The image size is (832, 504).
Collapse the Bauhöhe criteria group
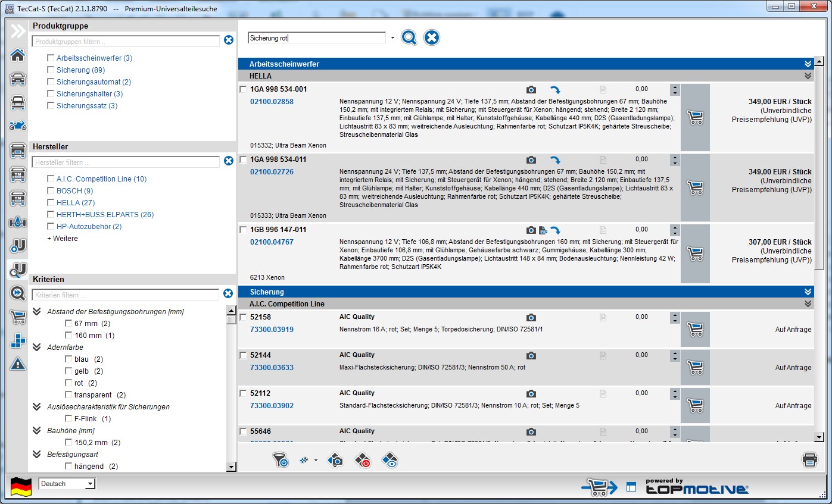click(37, 431)
